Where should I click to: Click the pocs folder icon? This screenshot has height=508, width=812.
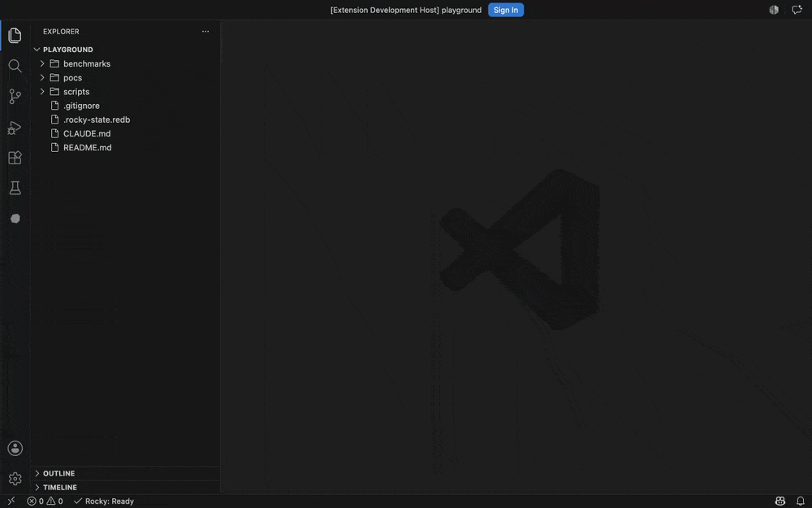coord(54,77)
